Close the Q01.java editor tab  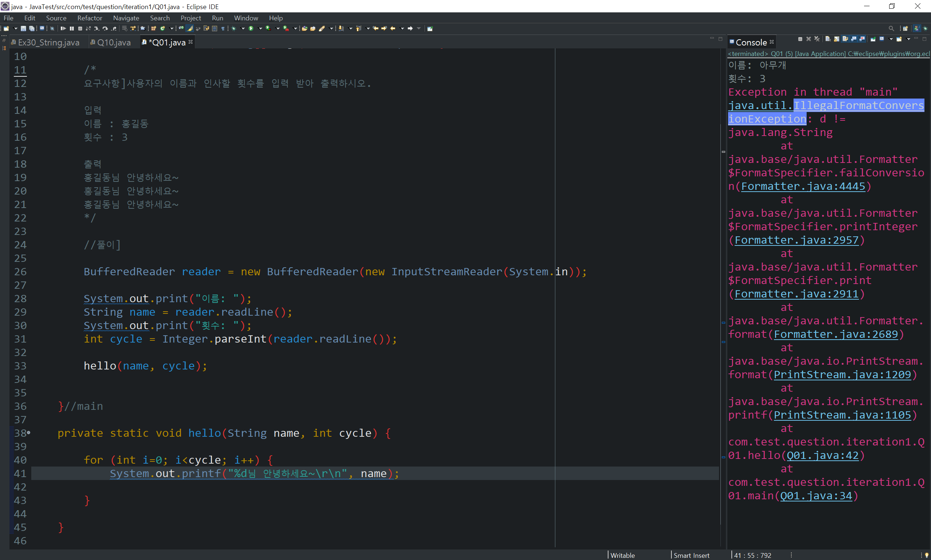click(x=191, y=42)
